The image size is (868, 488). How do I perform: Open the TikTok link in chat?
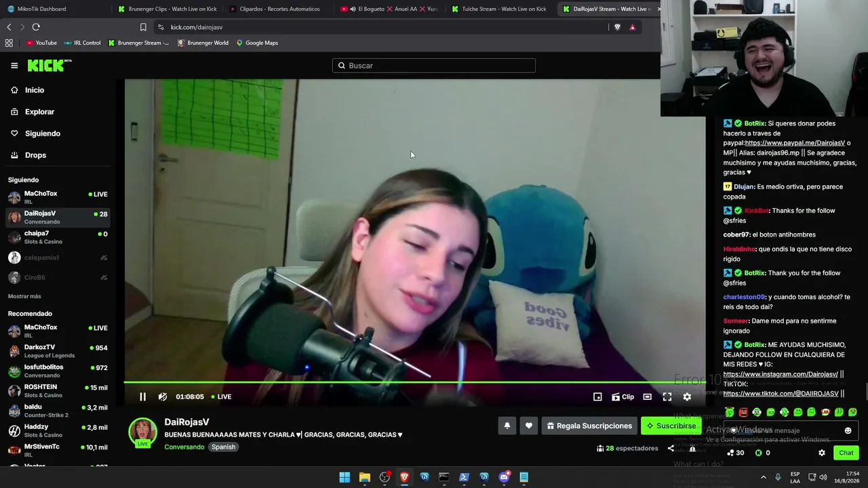[781, 394]
